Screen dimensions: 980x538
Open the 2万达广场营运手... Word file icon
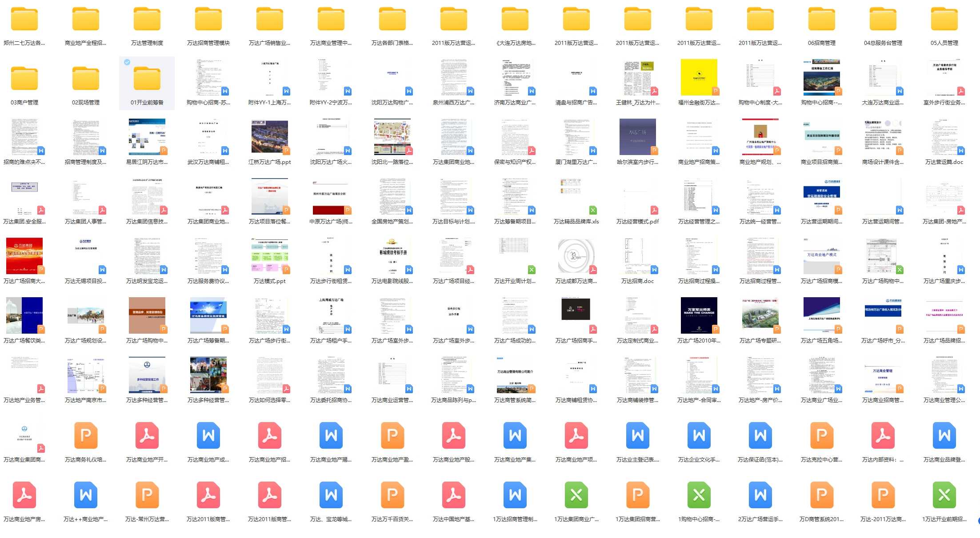[x=760, y=495]
